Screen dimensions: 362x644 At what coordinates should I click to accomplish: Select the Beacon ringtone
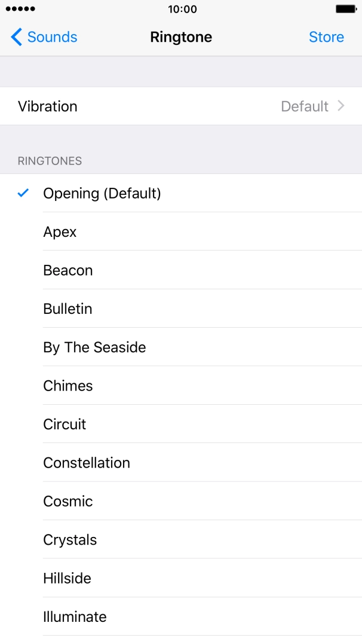pos(68,270)
